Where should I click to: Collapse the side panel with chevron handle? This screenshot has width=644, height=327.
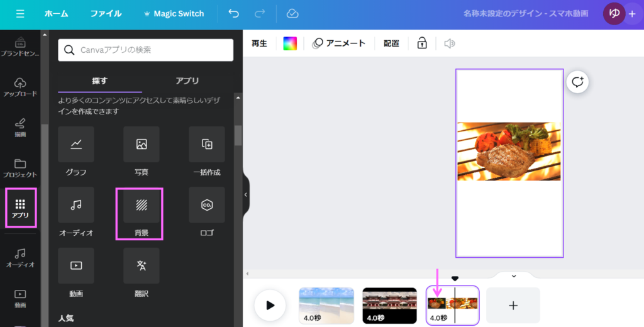tap(246, 195)
